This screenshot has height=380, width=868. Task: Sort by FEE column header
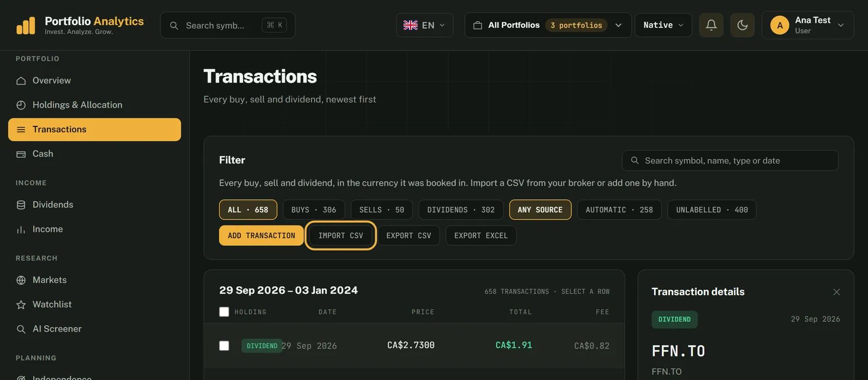tap(603, 312)
